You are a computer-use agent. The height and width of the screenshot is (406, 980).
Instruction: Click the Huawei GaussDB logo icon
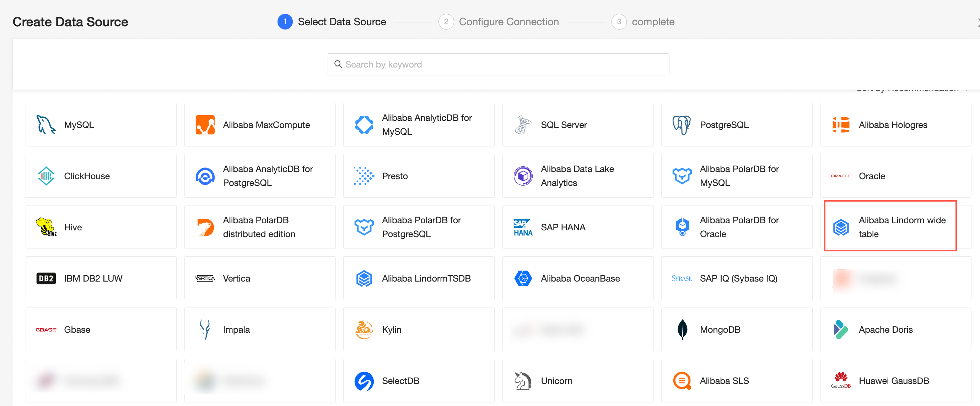click(841, 381)
